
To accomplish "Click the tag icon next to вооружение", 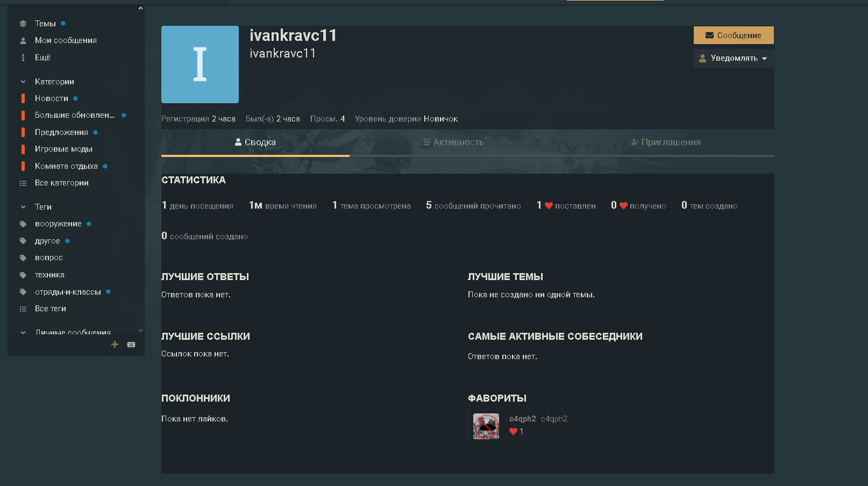I will click(23, 224).
